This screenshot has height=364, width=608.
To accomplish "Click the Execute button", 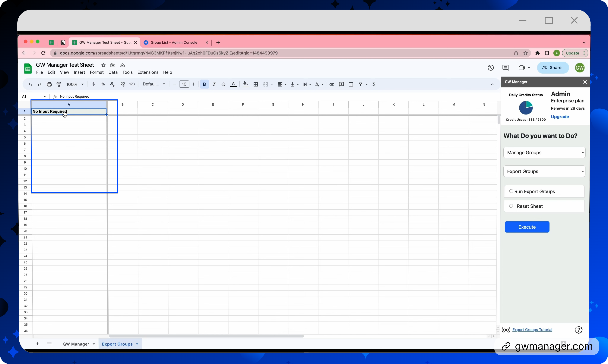I will pyautogui.click(x=527, y=227).
